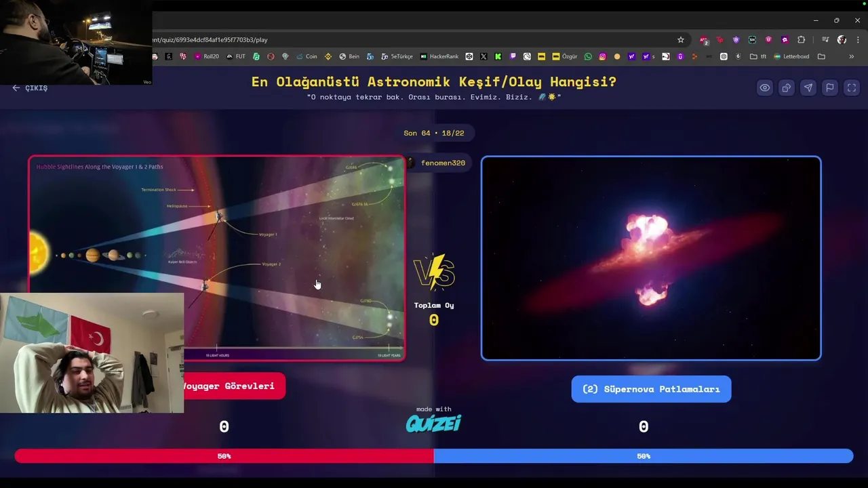Click the "Son 64 • 18/22" round label

pyautogui.click(x=434, y=133)
